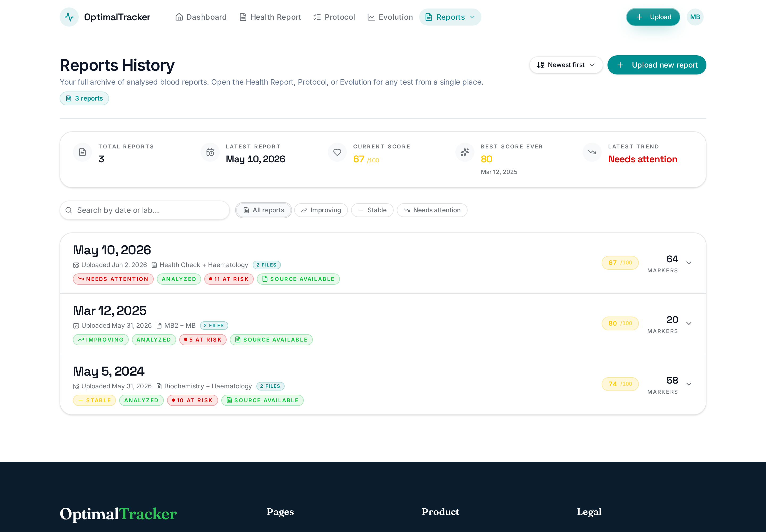The image size is (766, 532).
Task: Click the file icon beside MB2 + MB
Action: click(x=159, y=326)
